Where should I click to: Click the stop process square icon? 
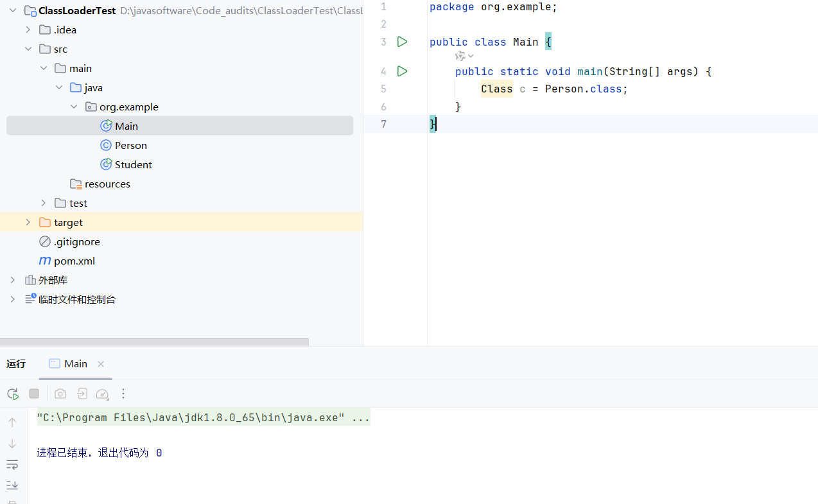click(x=34, y=394)
